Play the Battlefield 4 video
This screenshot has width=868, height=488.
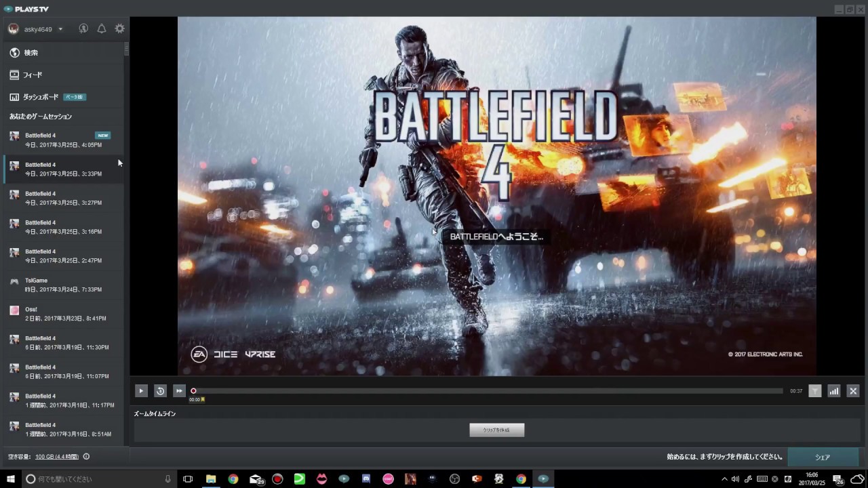point(141,390)
